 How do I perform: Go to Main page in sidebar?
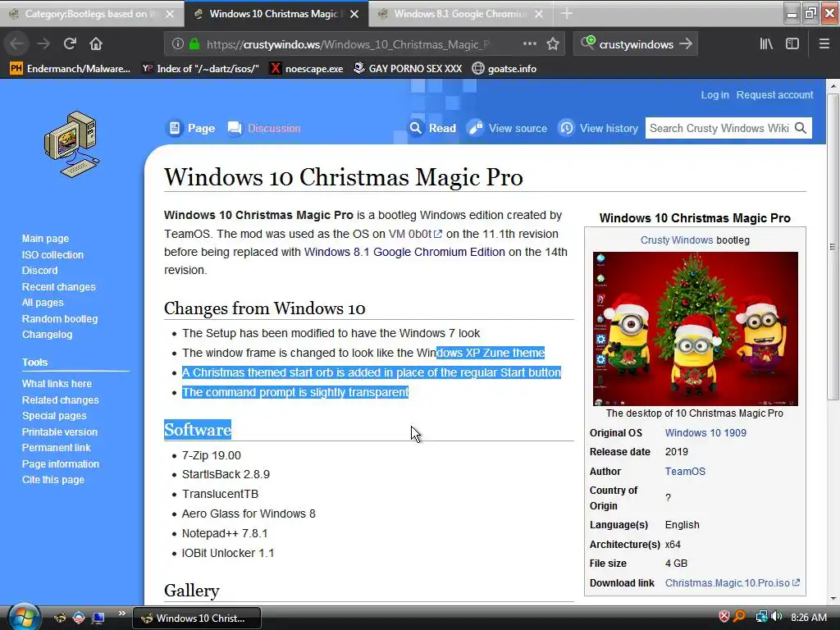[x=46, y=239]
